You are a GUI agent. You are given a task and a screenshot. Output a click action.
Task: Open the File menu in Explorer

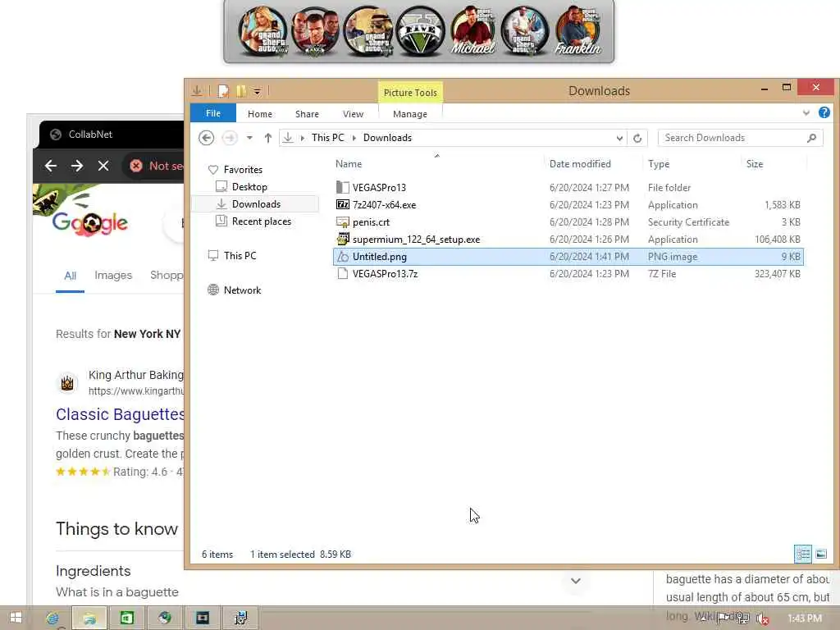(x=213, y=113)
